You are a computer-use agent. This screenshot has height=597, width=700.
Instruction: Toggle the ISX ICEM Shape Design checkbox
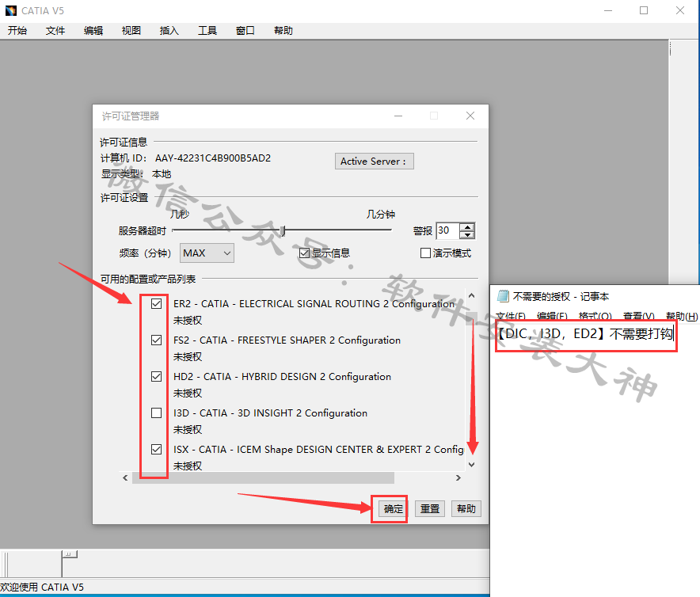tap(156, 449)
